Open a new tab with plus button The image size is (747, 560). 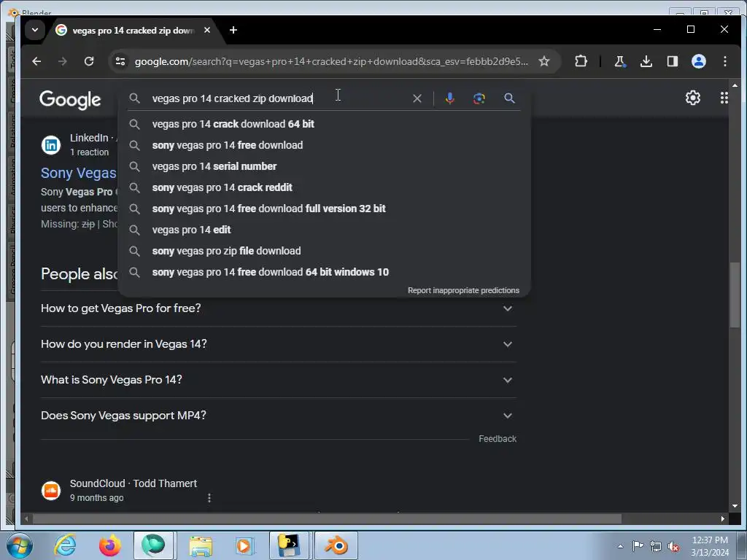click(233, 30)
